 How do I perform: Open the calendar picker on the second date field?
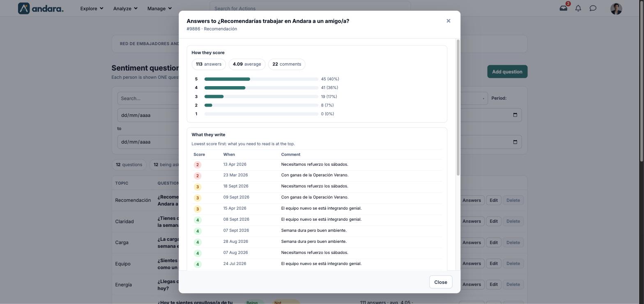coord(515,142)
